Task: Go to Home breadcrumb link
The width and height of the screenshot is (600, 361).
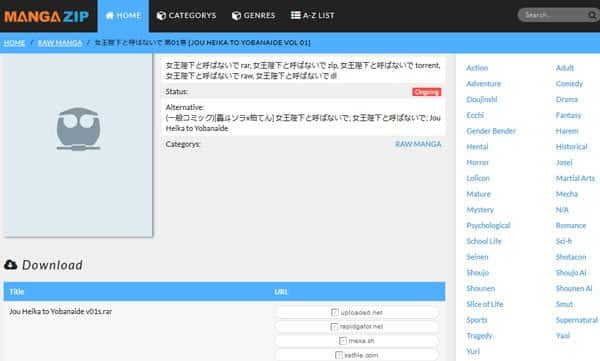Action: pyautogui.click(x=15, y=43)
